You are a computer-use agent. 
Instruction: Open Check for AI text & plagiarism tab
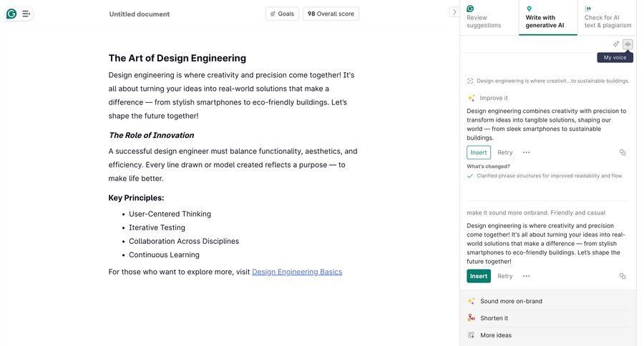607,18
